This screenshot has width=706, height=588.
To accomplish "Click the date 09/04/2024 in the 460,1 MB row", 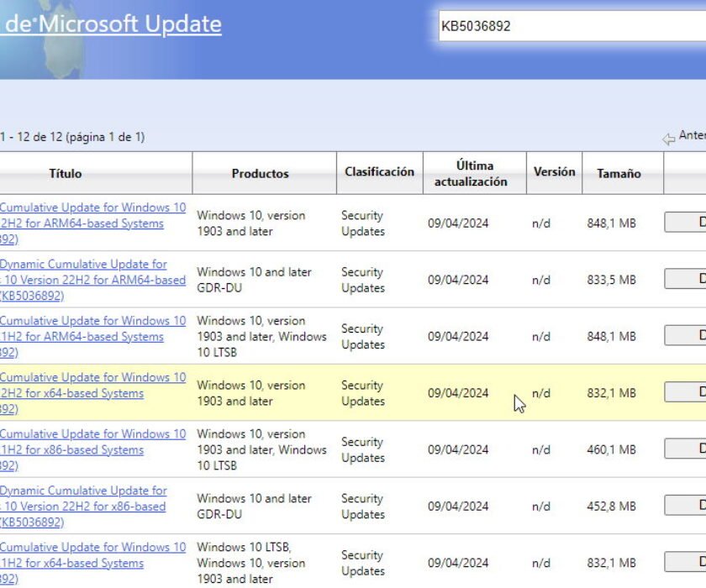I will coord(458,450).
